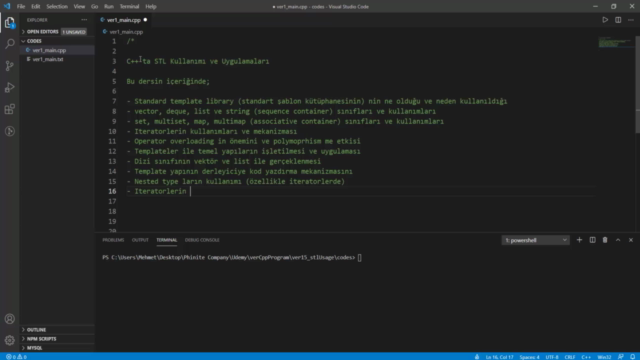Click line number 16 in the gutter

click(112, 191)
